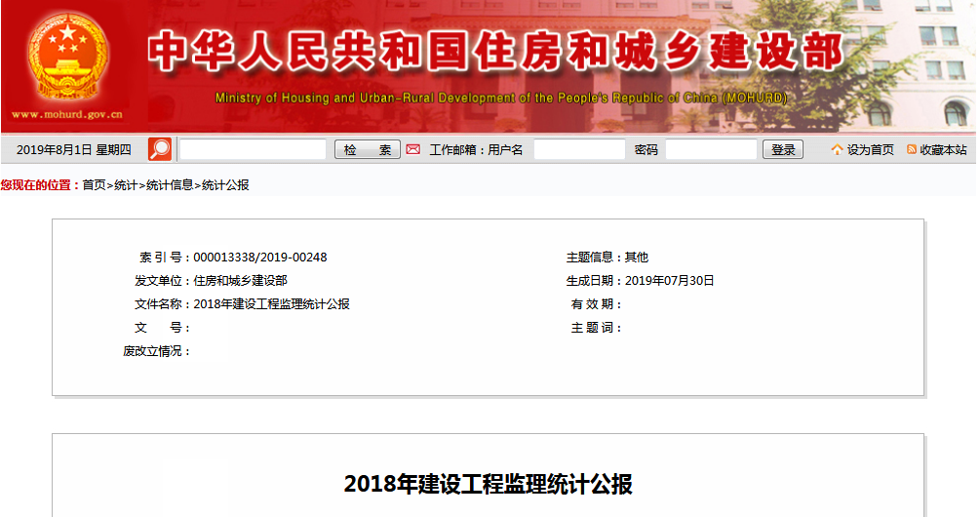Focus the 用户名 username field

579,149
